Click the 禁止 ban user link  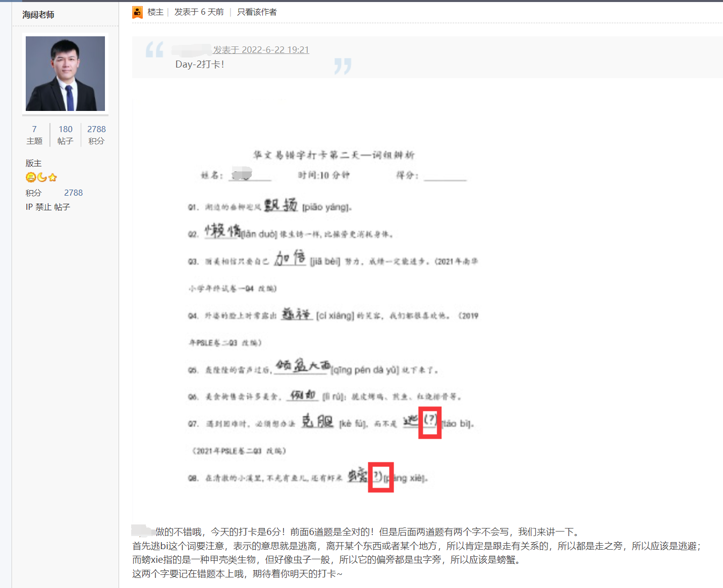tap(43, 207)
